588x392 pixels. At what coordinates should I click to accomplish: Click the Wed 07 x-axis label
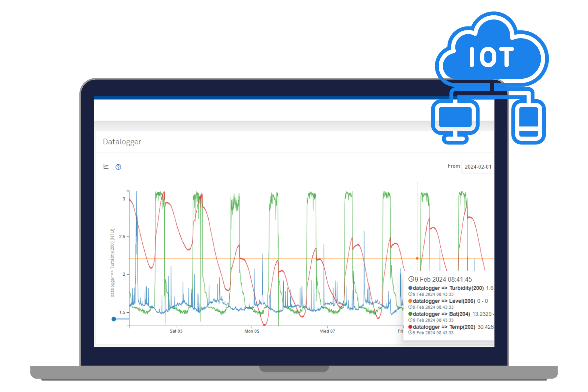[327, 331]
